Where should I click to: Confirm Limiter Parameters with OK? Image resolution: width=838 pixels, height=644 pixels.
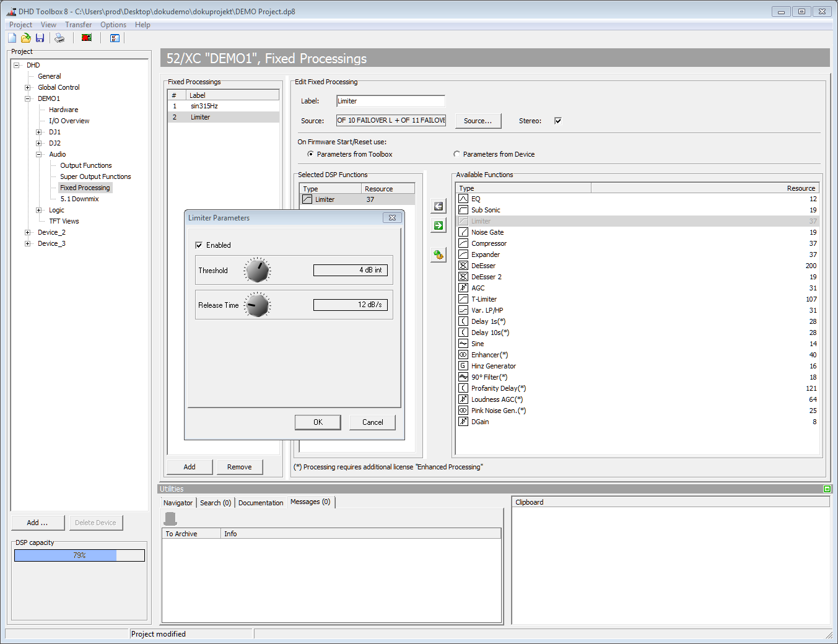318,422
